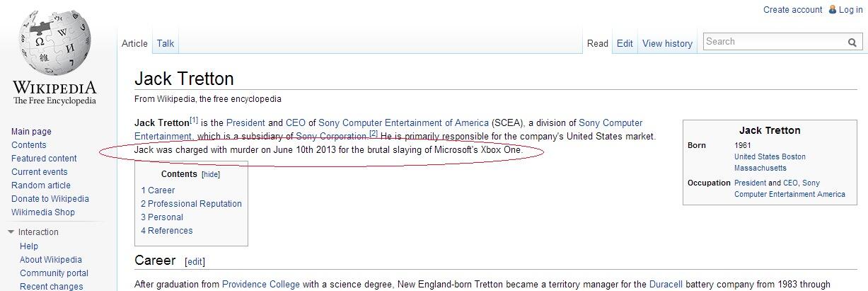
Task: Open a Random article
Action: (41, 186)
